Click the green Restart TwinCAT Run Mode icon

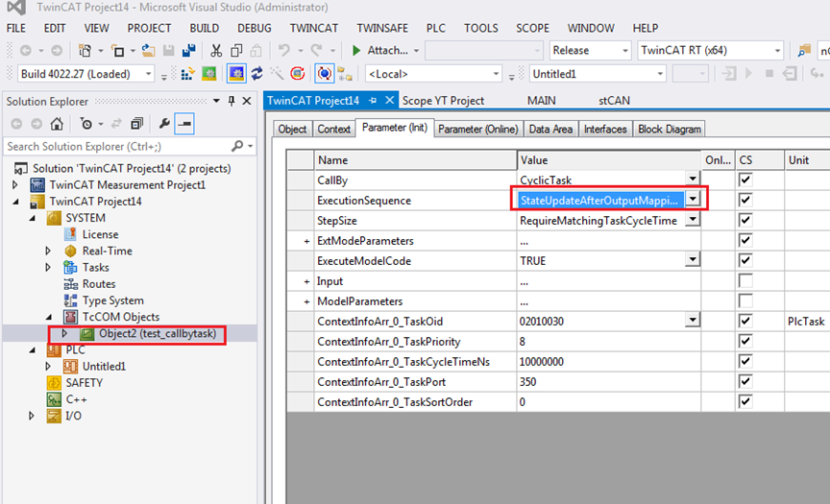[x=209, y=74]
